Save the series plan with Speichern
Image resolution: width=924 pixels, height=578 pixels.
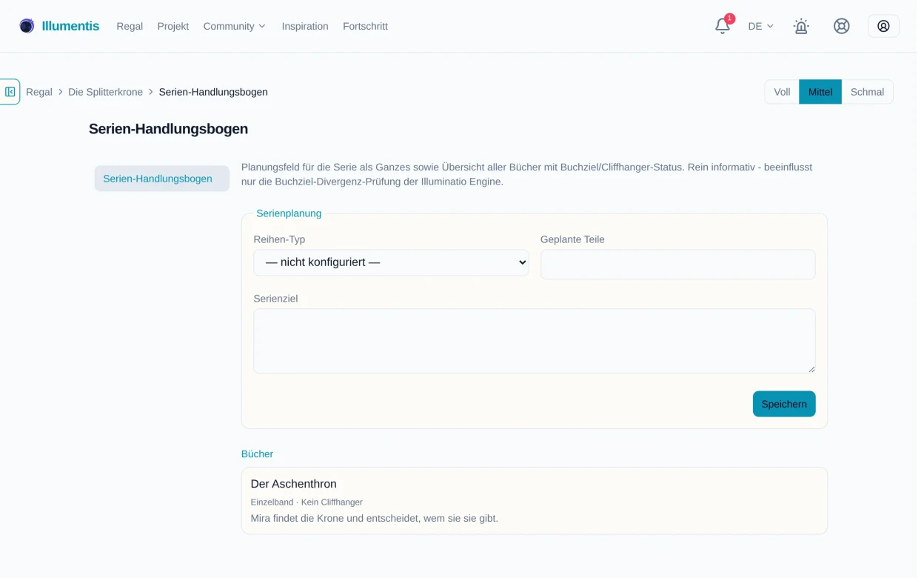pyautogui.click(x=784, y=404)
